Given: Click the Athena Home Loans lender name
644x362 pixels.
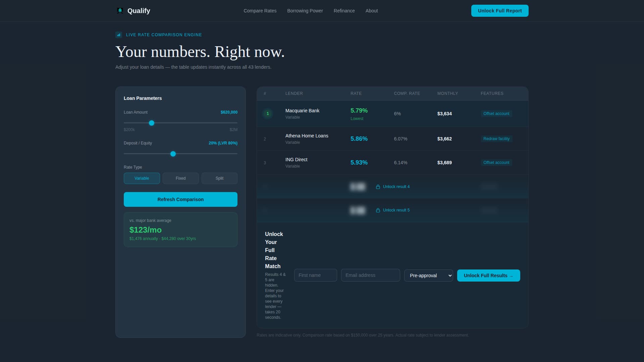Looking at the screenshot, I should tap(307, 136).
